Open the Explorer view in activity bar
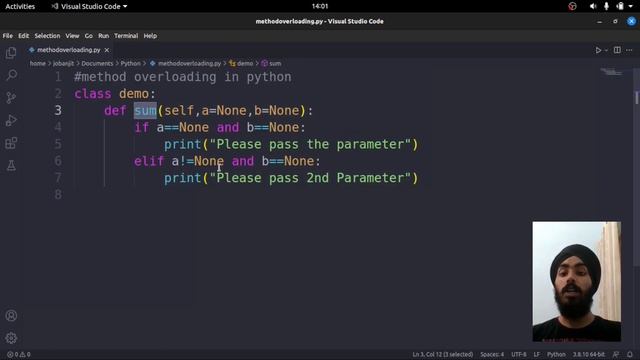640x360 pixels. pyautogui.click(x=11, y=53)
